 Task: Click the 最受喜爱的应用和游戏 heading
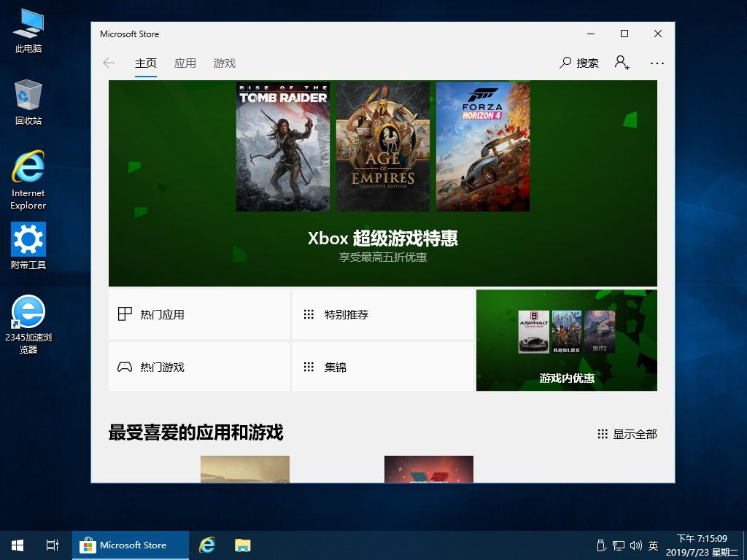pyautogui.click(x=196, y=432)
